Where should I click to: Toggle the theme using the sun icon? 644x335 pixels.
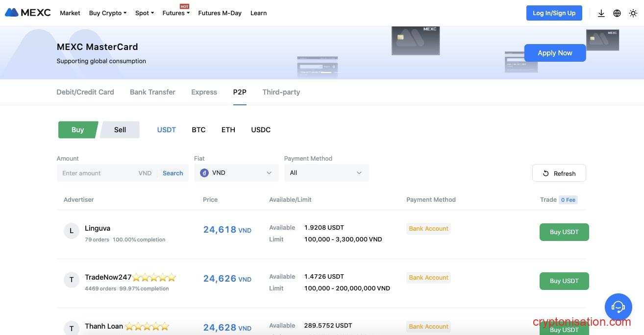click(x=633, y=13)
